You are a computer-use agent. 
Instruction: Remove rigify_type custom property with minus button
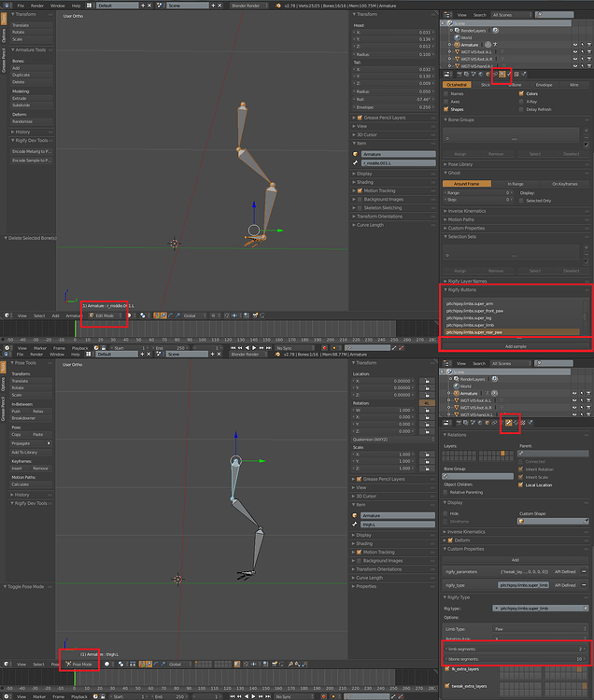point(584,585)
